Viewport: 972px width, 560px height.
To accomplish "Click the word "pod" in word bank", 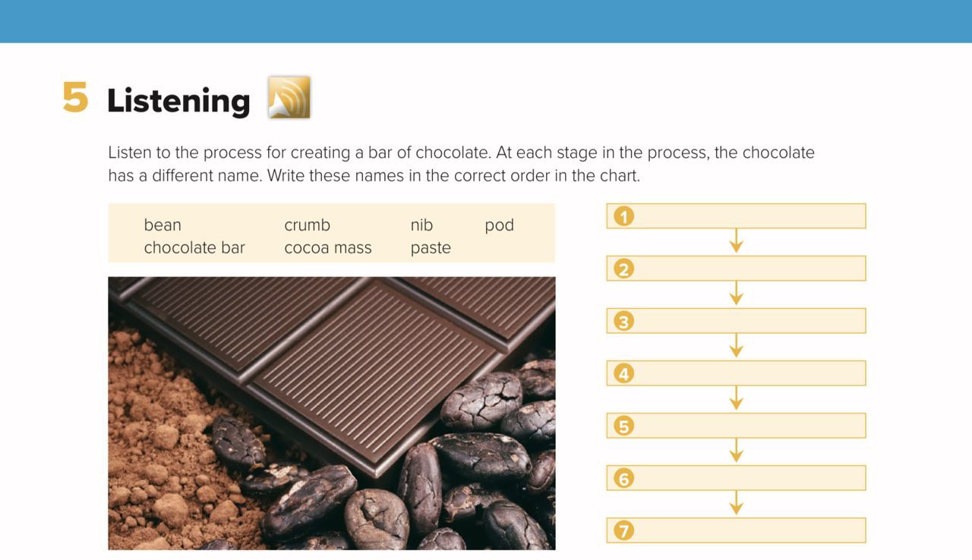I will click(x=499, y=225).
